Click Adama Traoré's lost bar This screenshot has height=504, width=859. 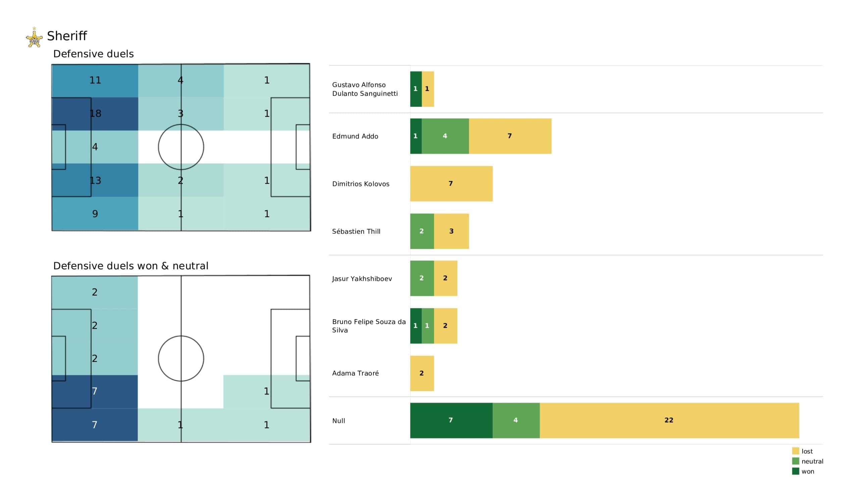422,373
